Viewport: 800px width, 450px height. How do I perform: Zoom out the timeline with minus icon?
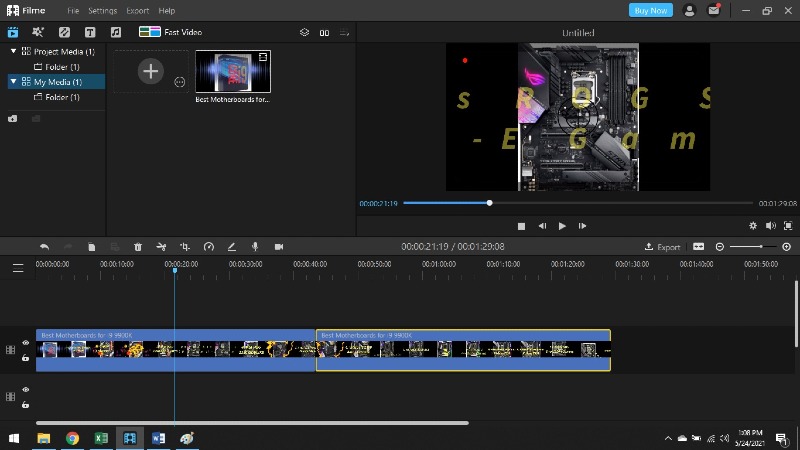click(720, 247)
